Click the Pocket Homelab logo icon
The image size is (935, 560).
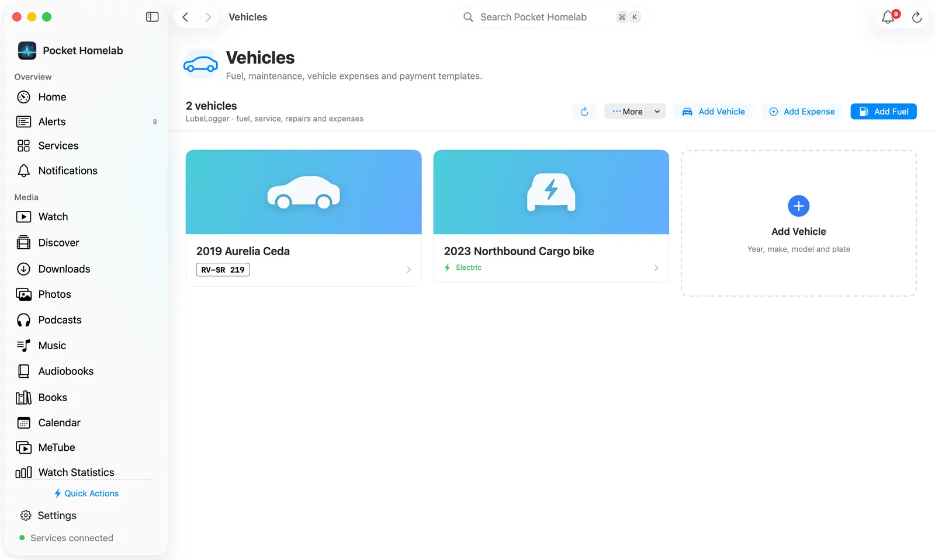[27, 51]
